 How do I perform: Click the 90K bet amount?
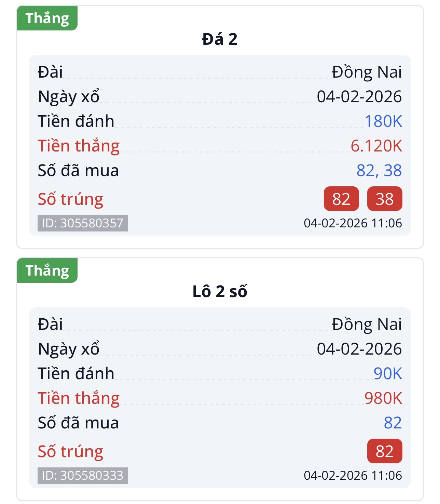pyautogui.click(x=388, y=374)
